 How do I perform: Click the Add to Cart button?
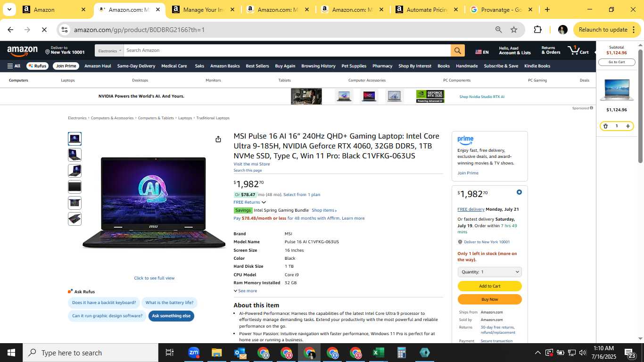pyautogui.click(x=489, y=286)
